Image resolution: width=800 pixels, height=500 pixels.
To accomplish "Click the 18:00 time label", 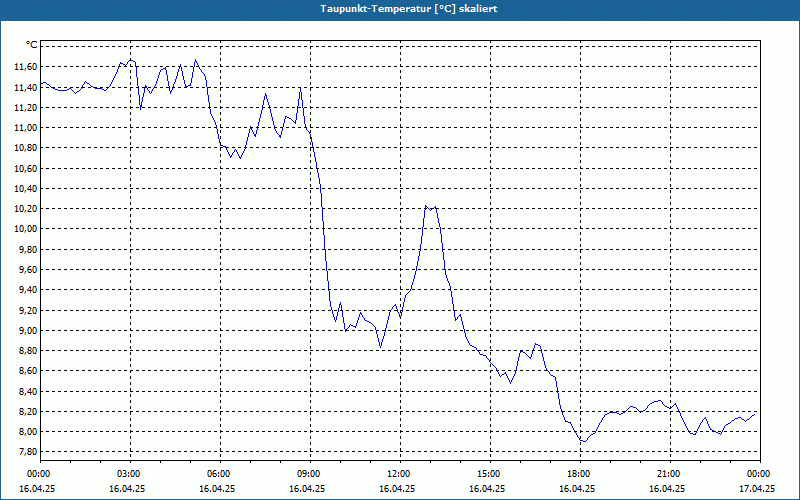I will pos(581,474).
